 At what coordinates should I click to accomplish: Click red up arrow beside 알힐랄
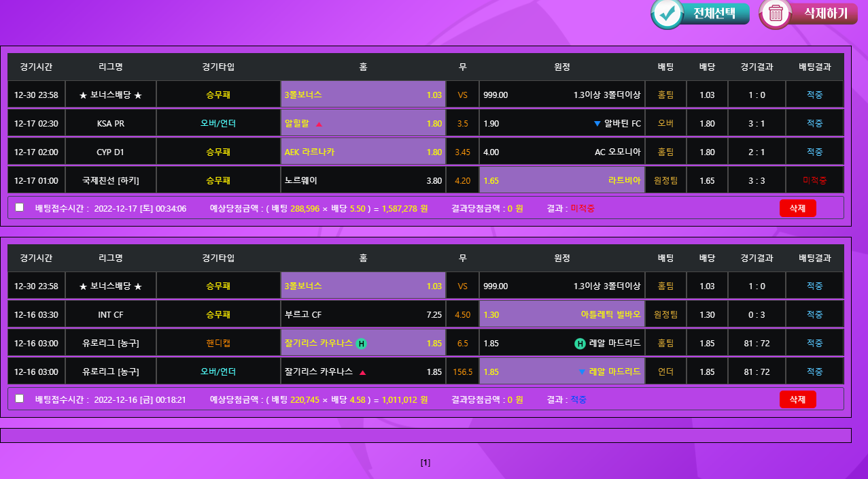pyautogui.click(x=319, y=124)
